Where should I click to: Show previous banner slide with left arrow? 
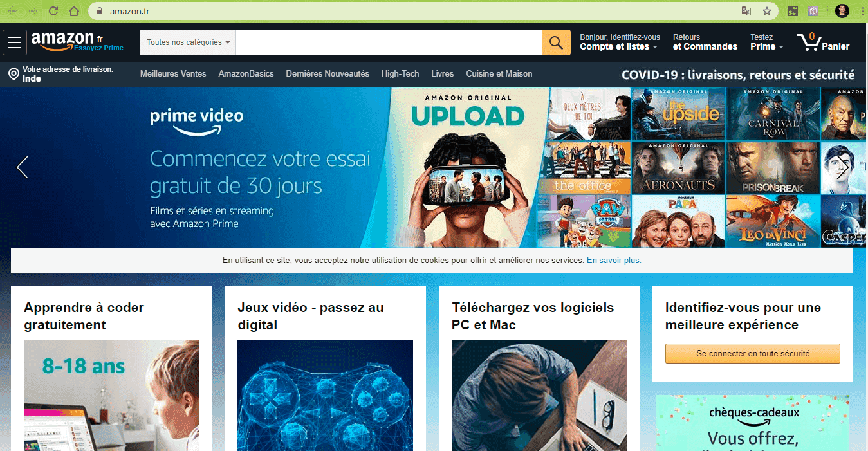23,167
